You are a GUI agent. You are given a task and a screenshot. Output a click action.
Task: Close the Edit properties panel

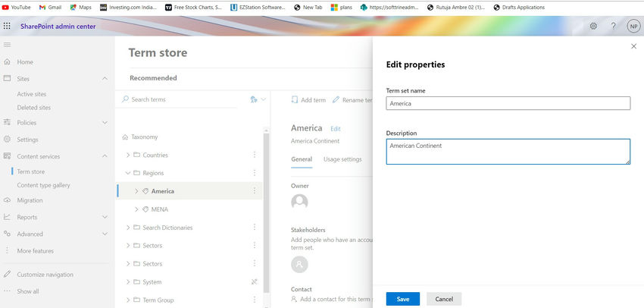click(x=633, y=46)
